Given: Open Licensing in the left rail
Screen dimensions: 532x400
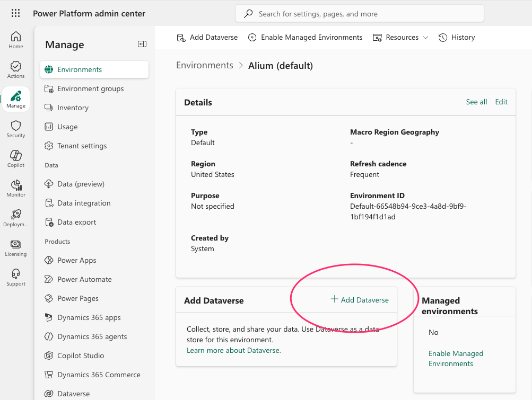Looking at the screenshot, I should [x=15, y=248].
